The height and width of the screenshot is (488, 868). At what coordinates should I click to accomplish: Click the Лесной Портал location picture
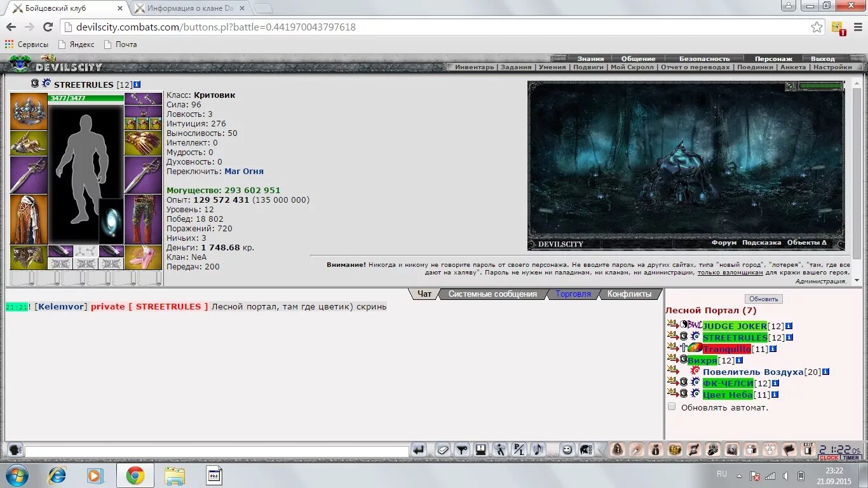686,165
